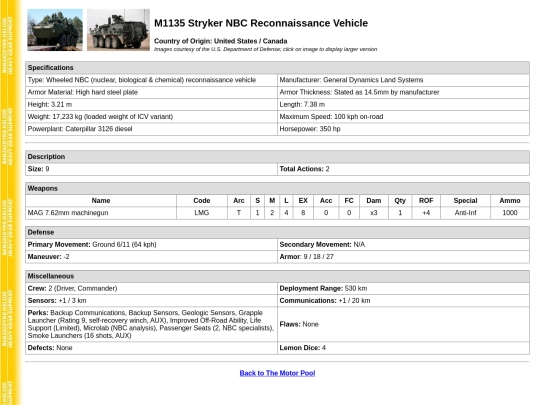The image size is (540, 405).
Task: Click the Primary Movement: Ground 6/11 cell
Action: (x=151, y=245)
